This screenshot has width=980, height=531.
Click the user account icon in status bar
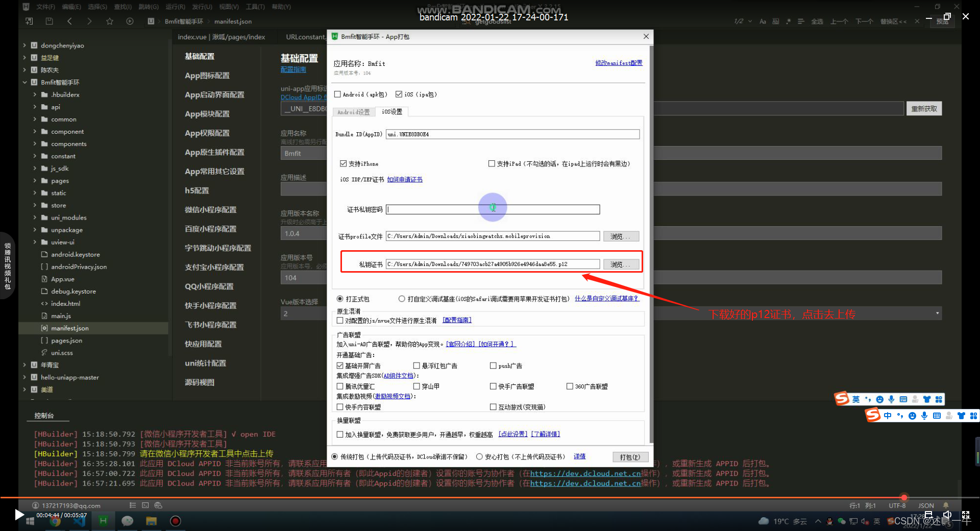click(36, 505)
